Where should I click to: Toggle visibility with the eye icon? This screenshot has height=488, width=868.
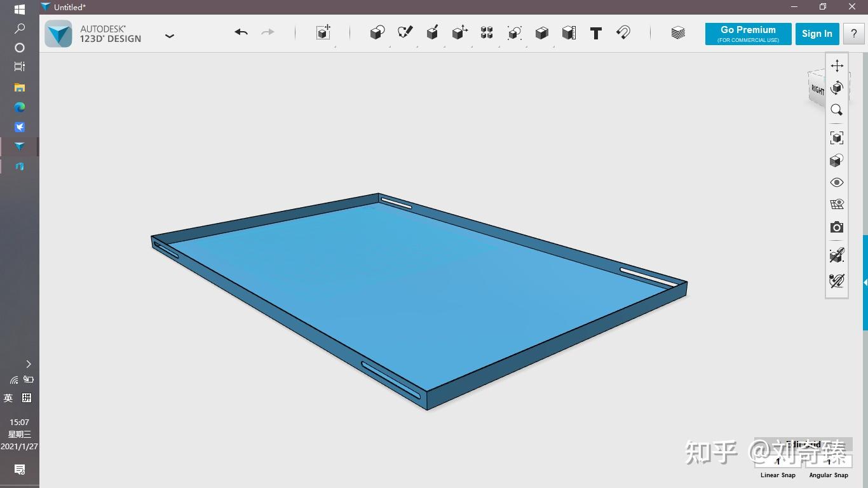[836, 182]
